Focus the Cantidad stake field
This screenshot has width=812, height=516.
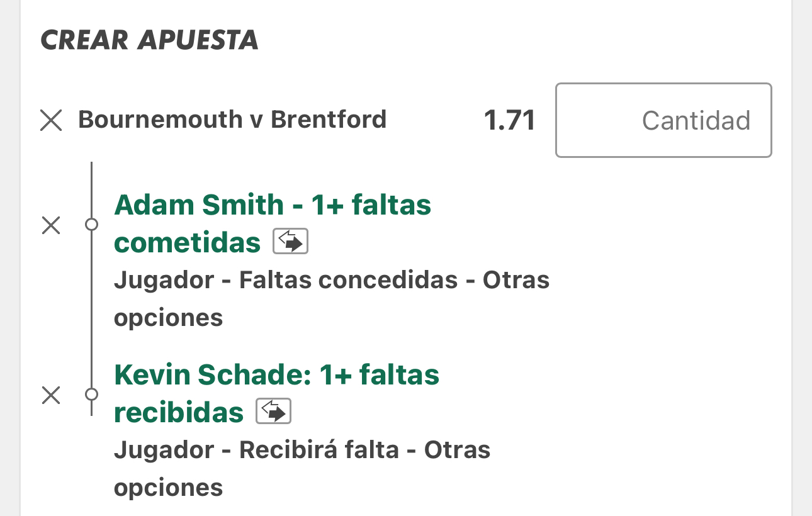point(663,120)
